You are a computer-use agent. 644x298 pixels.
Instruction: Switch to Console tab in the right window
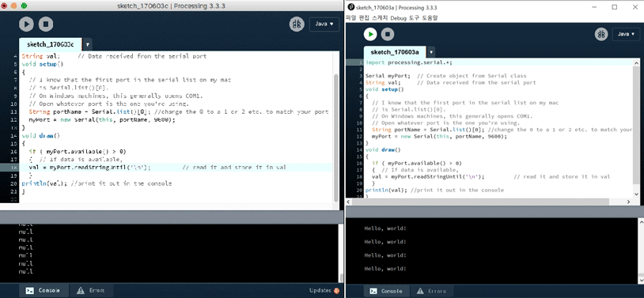[x=386, y=291]
